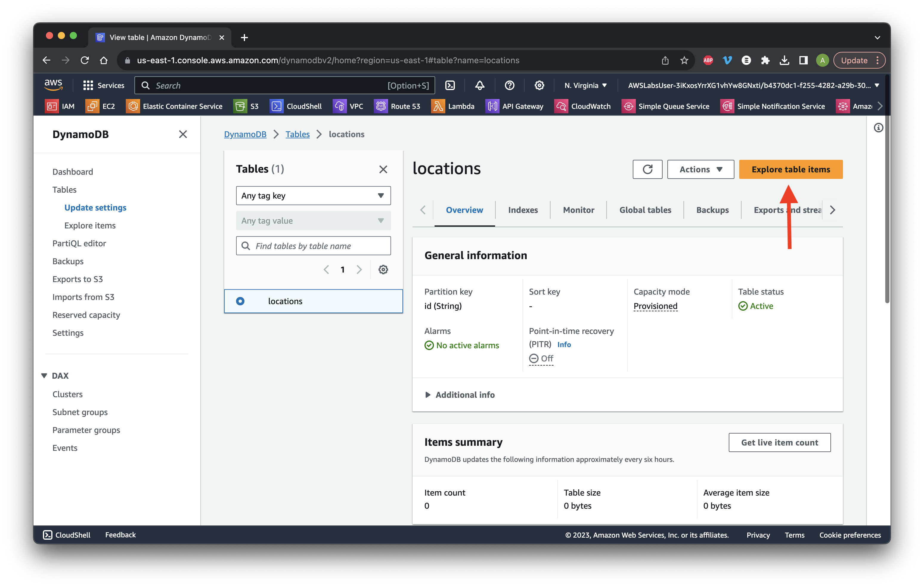
Task: Open the Provisioned capacity mode link
Action: tap(655, 306)
